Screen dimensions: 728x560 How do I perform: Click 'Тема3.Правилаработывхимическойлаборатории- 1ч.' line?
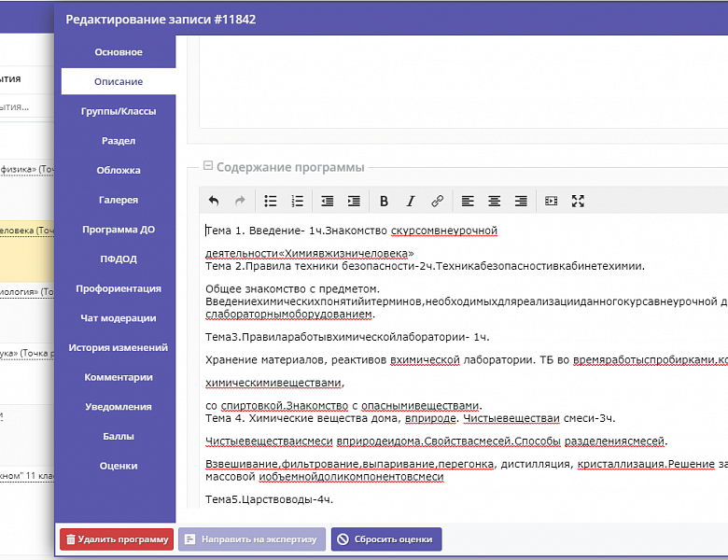pyautogui.click(x=347, y=338)
